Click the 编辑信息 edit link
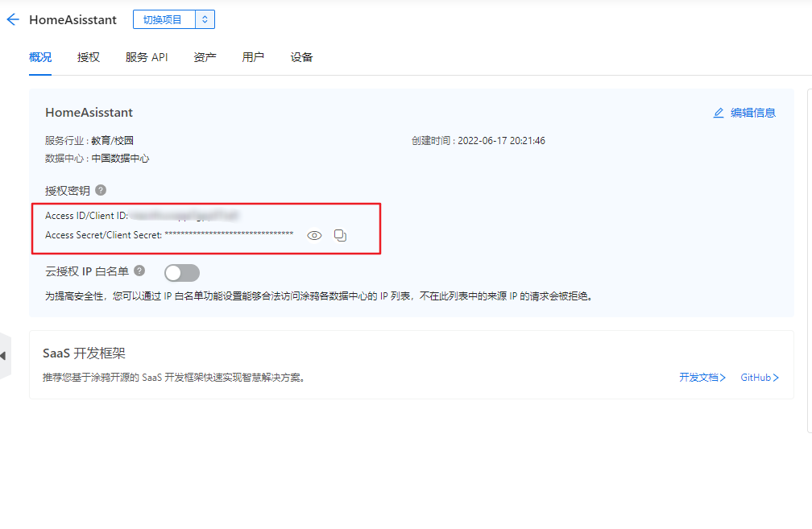 tap(753, 113)
